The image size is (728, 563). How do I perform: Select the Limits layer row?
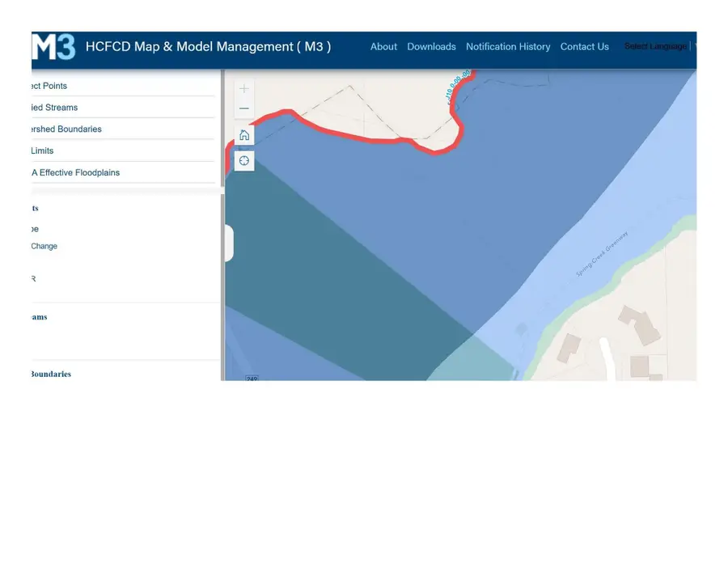click(42, 151)
